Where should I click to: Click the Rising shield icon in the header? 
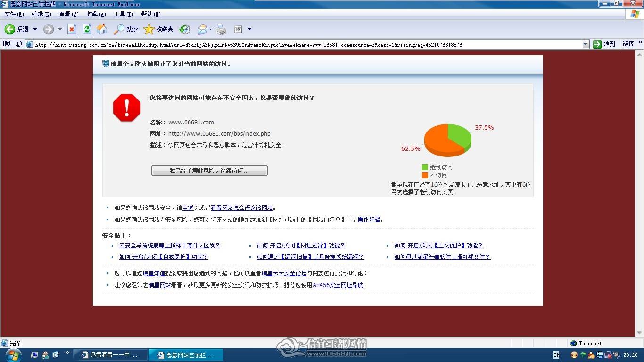pos(106,64)
